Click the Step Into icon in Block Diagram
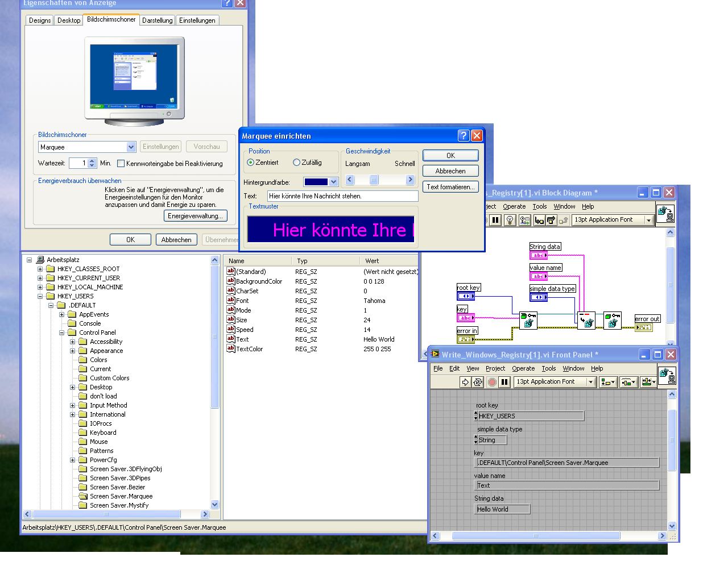The image size is (728, 582). [539, 220]
